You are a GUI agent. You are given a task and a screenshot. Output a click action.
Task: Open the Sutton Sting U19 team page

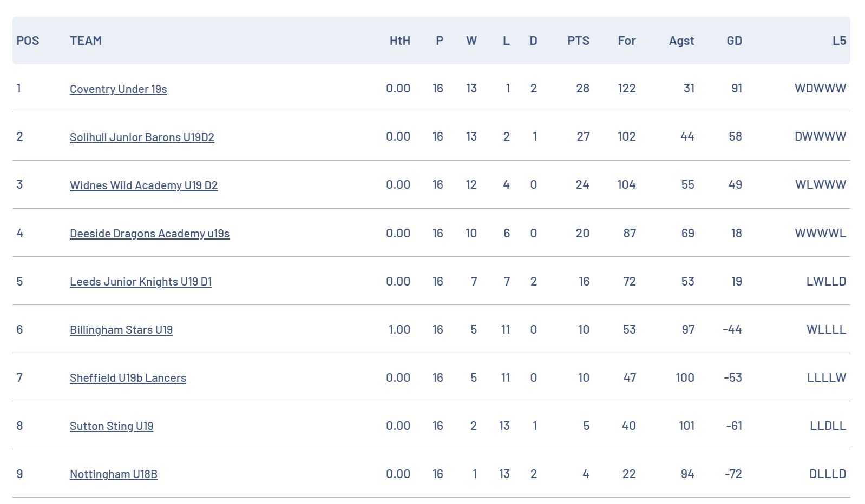click(112, 426)
